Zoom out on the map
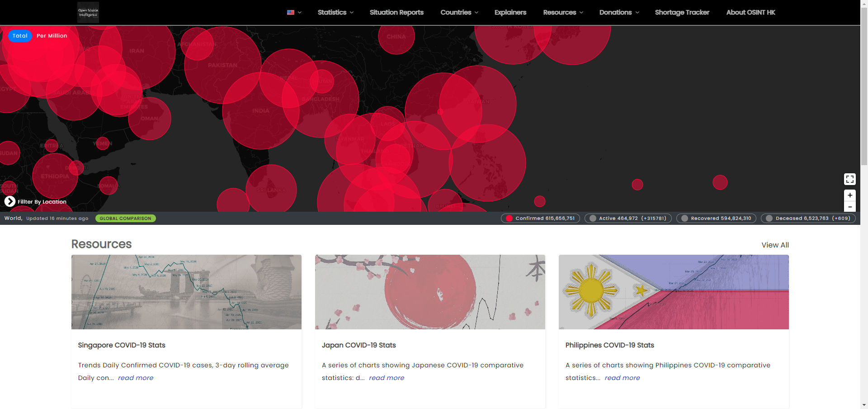 coord(850,206)
